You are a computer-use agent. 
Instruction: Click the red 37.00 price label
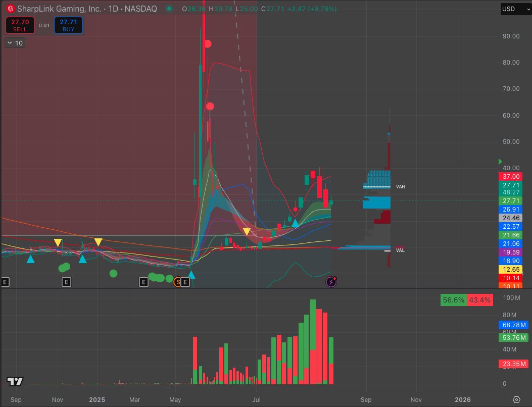click(511, 176)
